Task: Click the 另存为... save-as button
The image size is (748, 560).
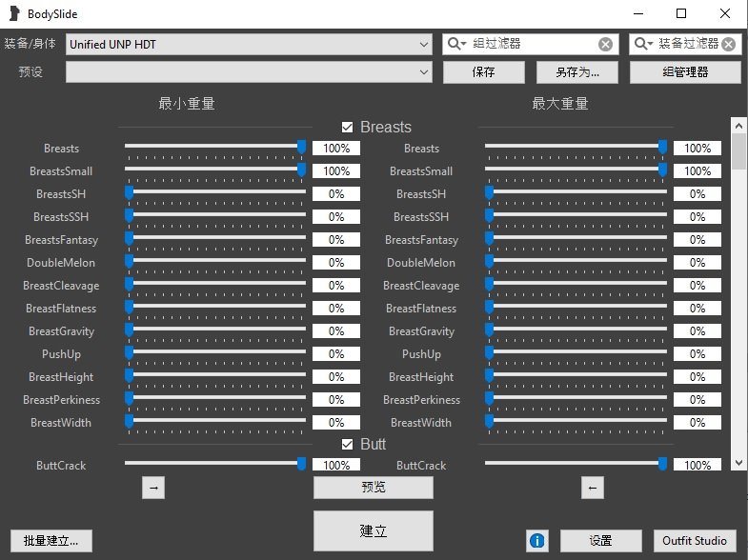Action: (577, 72)
